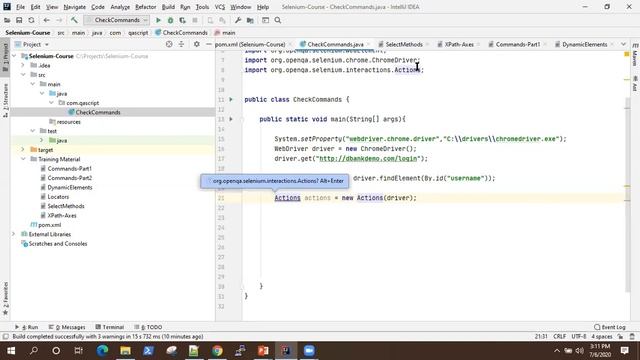This screenshot has width=640, height=360.
Task: Switch to the SelectMethods tab
Action: tap(404, 44)
